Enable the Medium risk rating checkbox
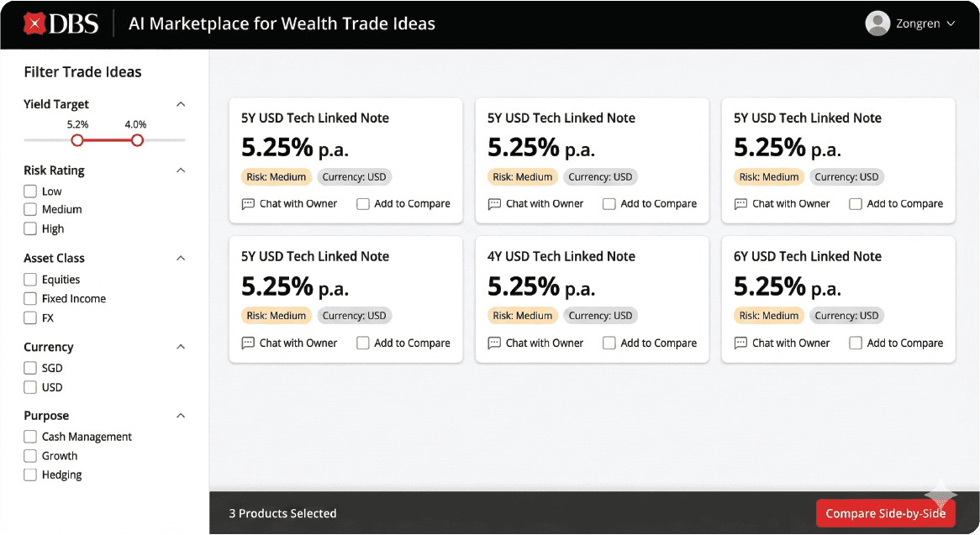The width and height of the screenshot is (980, 535). tap(30, 209)
